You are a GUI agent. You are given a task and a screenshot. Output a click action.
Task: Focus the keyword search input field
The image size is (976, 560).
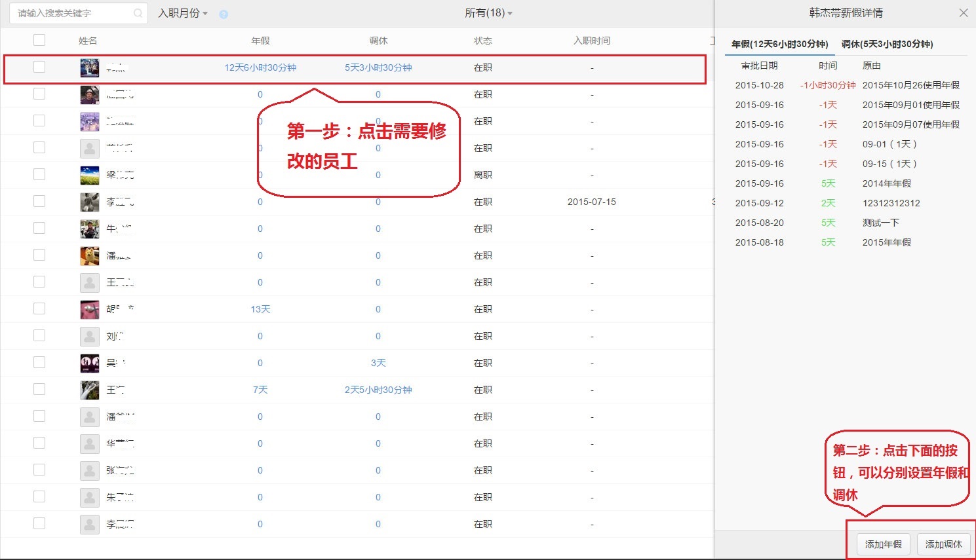click(x=72, y=13)
